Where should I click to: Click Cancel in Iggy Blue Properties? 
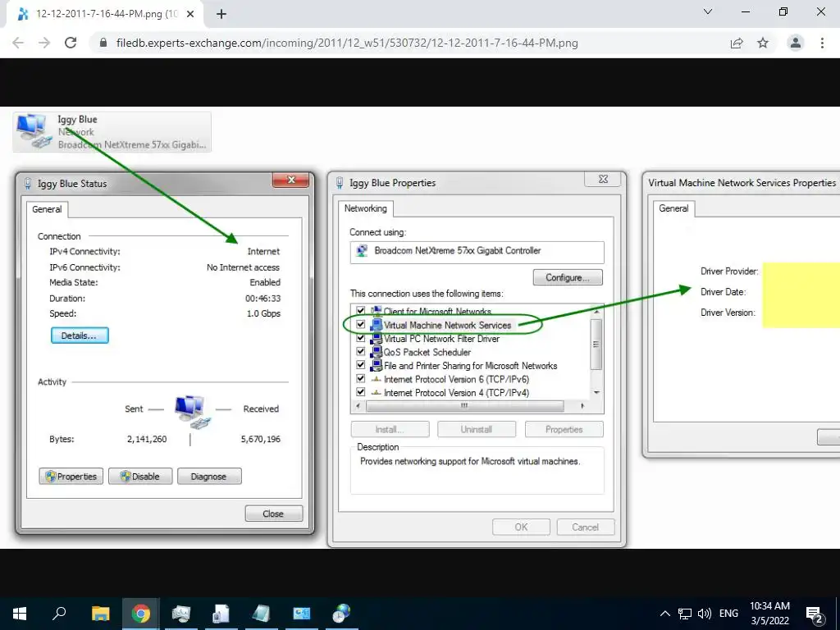click(586, 527)
